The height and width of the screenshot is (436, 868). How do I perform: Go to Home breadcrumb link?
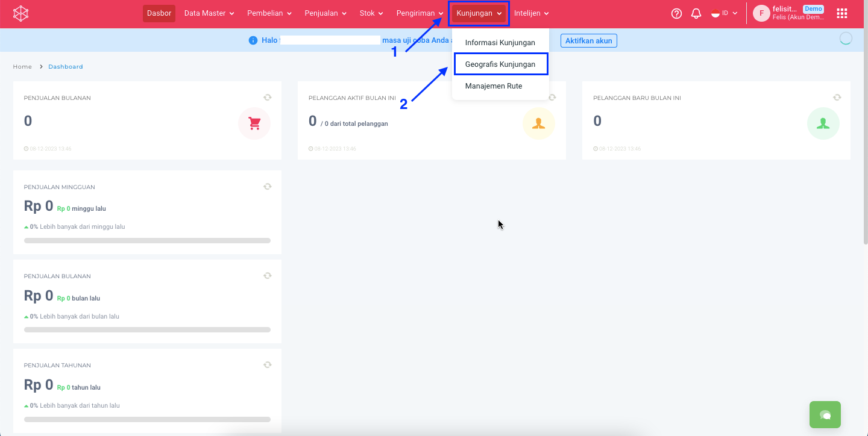click(22, 67)
